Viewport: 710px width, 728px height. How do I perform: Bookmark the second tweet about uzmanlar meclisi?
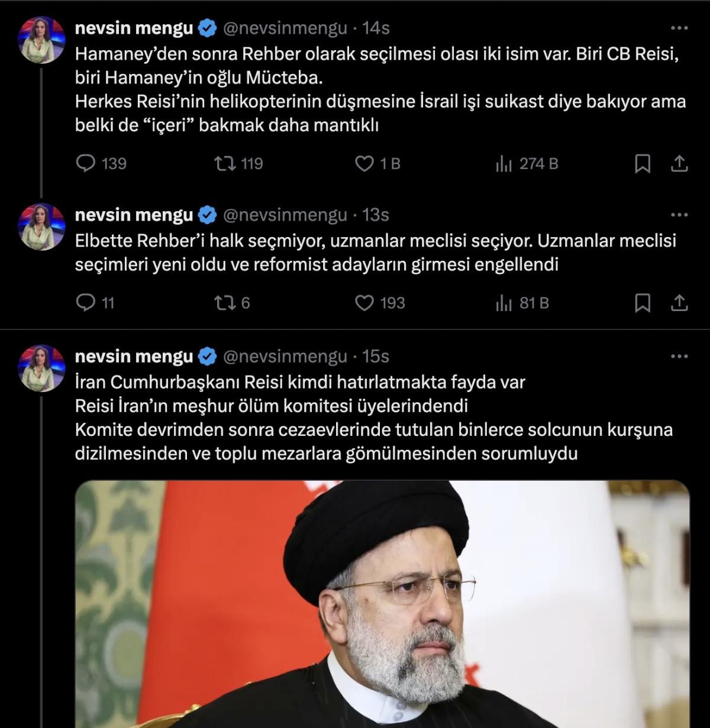tap(643, 303)
